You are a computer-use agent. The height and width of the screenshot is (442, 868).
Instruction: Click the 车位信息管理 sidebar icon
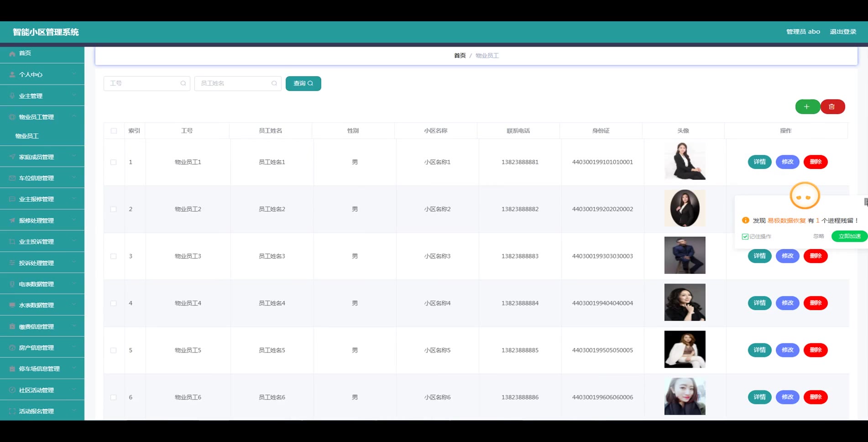12,178
